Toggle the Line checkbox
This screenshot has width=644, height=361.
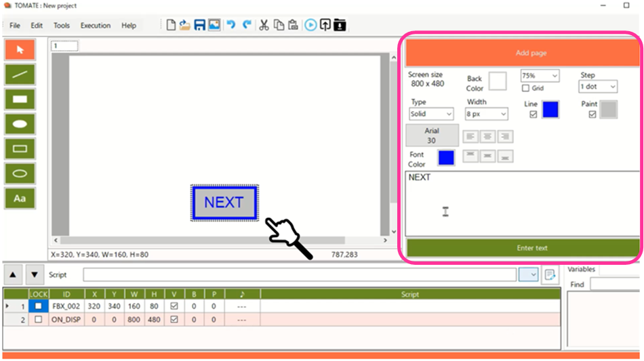coord(533,114)
